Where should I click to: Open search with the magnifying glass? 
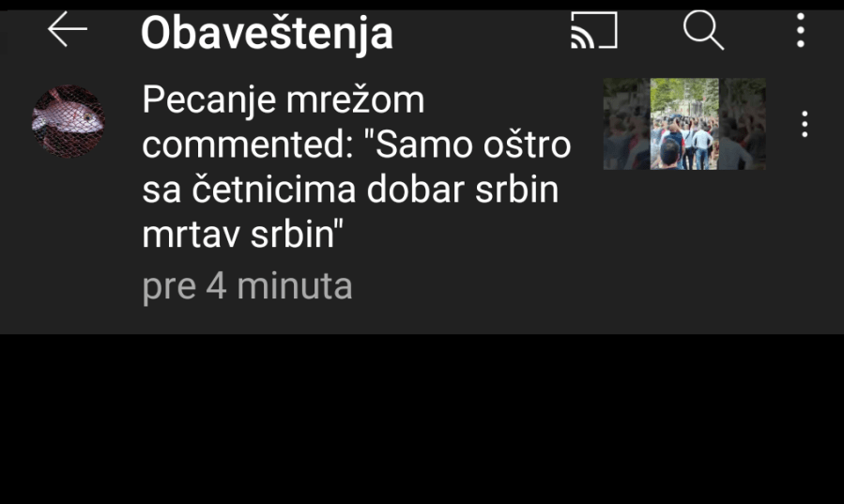(x=703, y=30)
